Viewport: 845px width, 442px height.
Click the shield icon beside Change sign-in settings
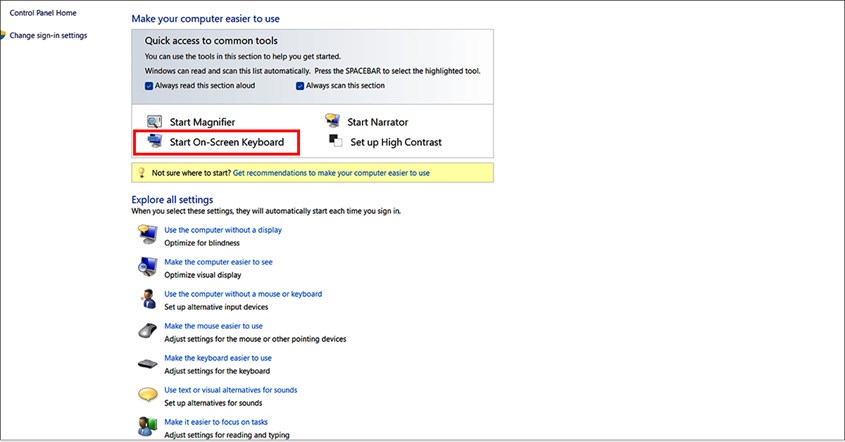(x=3, y=35)
